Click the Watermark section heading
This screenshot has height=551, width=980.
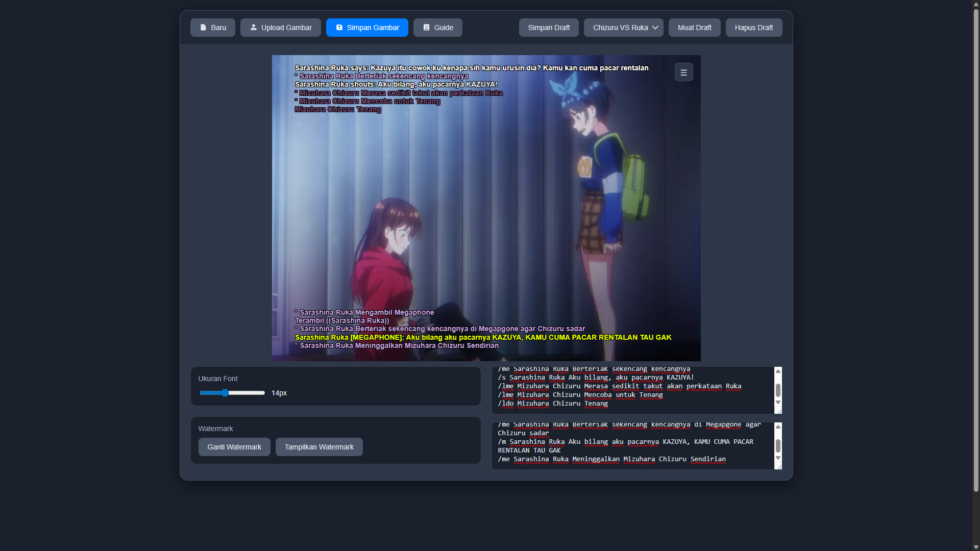(x=215, y=429)
